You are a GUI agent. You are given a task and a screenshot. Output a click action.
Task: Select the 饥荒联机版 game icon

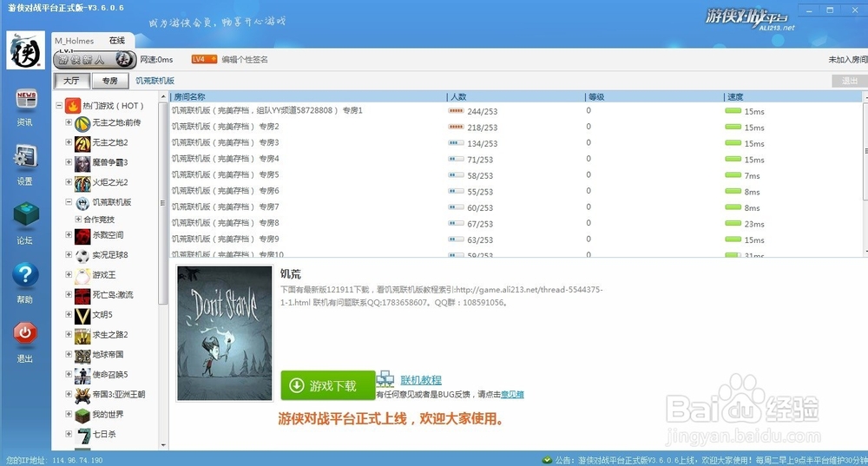[x=82, y=203]
